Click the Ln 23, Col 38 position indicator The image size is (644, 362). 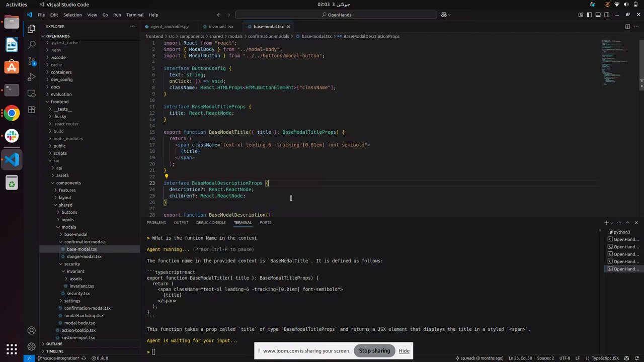pyautogui.click(x=520, y=358)
